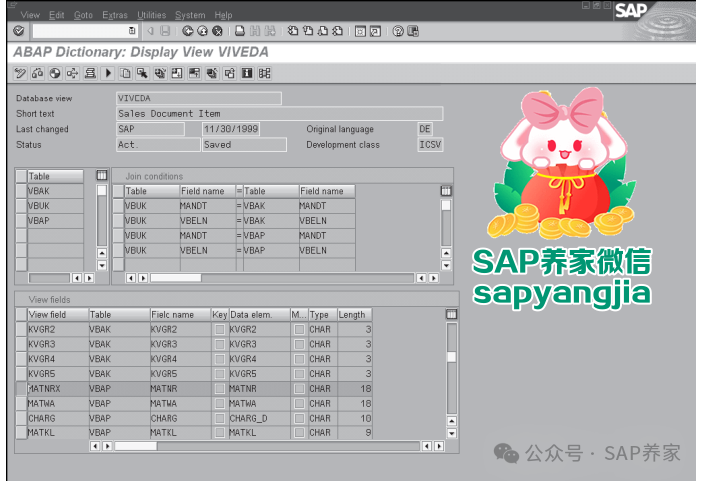Click the CHARG_D data element cell
The height and width of the screenshot is (481, 703).
[x=260, y=418]
